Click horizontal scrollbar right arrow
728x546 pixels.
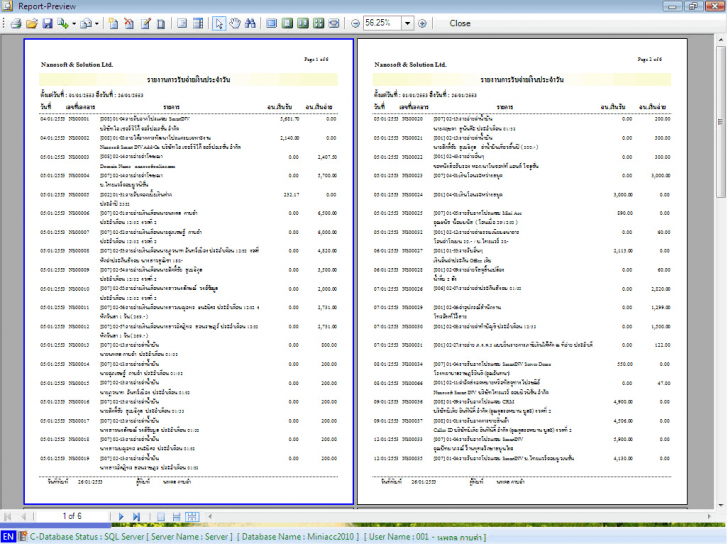[x=709, y=516]
